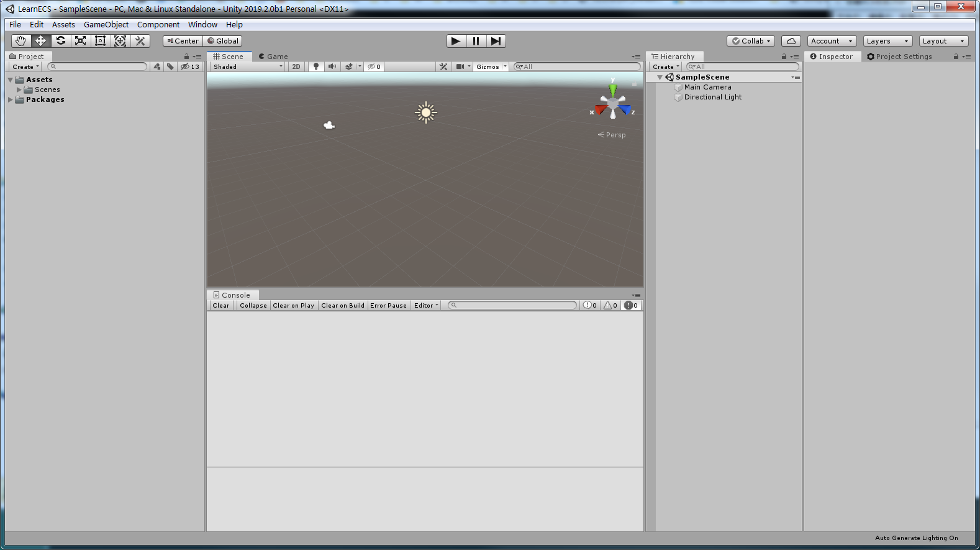Click the blue Z axis cone
980x550 pixels.
click(x=625, y=110)
